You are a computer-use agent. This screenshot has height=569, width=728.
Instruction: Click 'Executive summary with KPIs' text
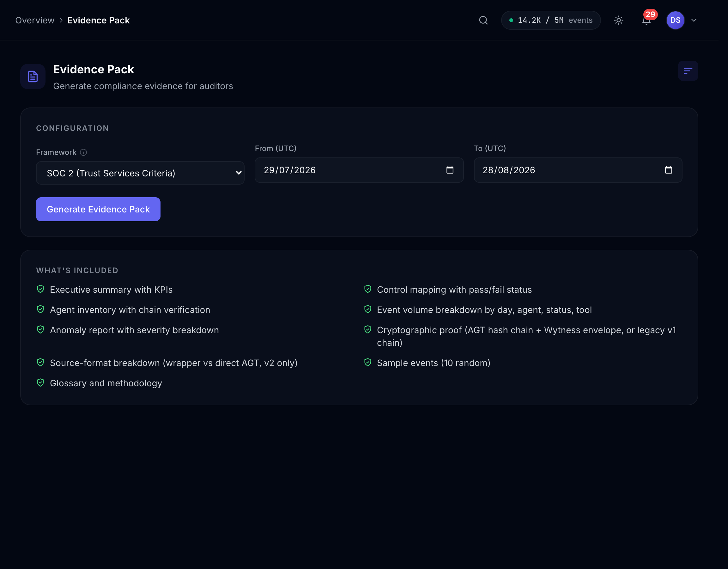(x=111, y=290)
